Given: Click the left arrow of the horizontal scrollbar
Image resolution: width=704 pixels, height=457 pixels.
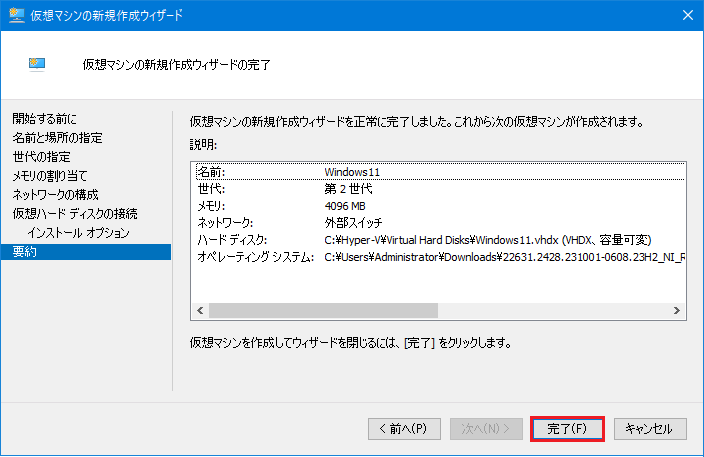Looking at the screenshot, I should [x=200, y=311].
